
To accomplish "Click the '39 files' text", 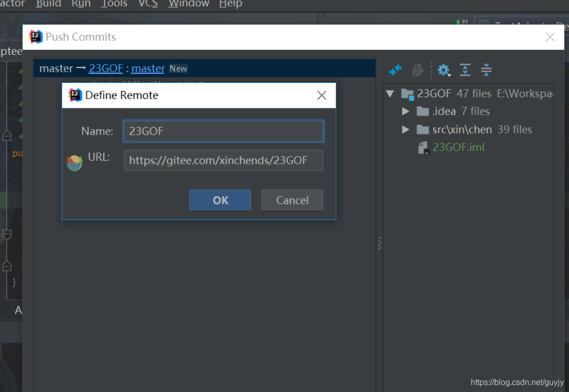I will pos(515,130).
